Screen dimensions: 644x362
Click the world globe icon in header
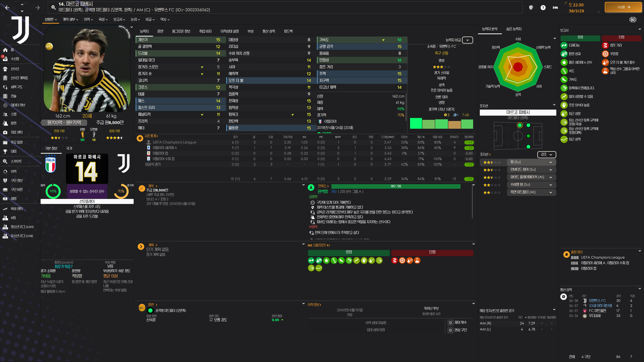click(x=531, y=8)
